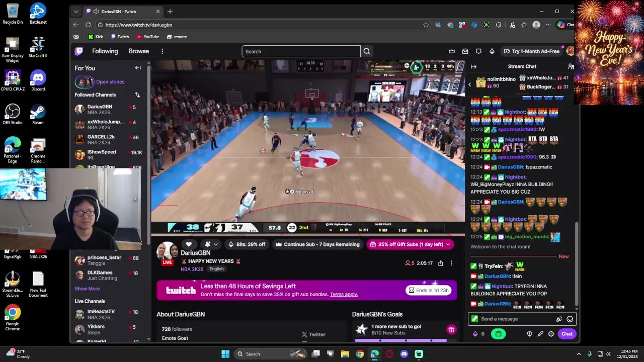This screenshot has width=644, height=362.
Task: Open mod tools sword icon
Action: tap(540, 334)
